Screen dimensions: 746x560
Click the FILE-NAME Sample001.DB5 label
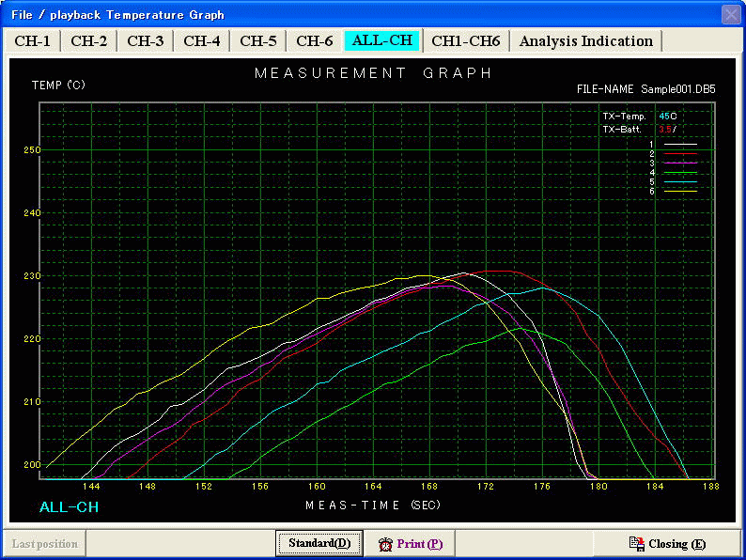pos(646,89)
